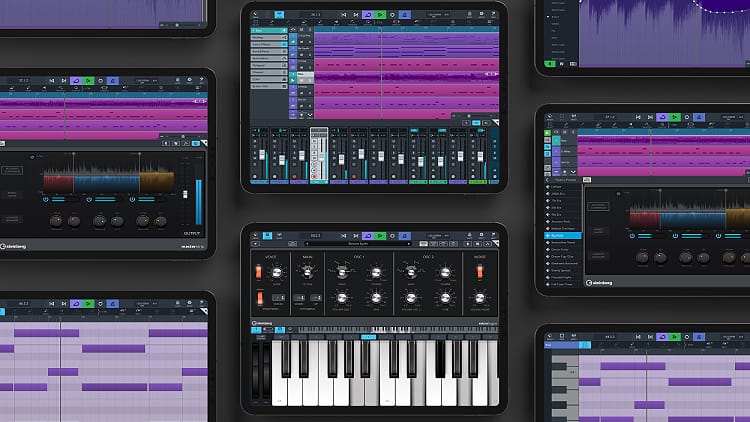The image size is (750, 422).
Task: Hit record on the preset-list tablet
Action: (x=687, y=117)
